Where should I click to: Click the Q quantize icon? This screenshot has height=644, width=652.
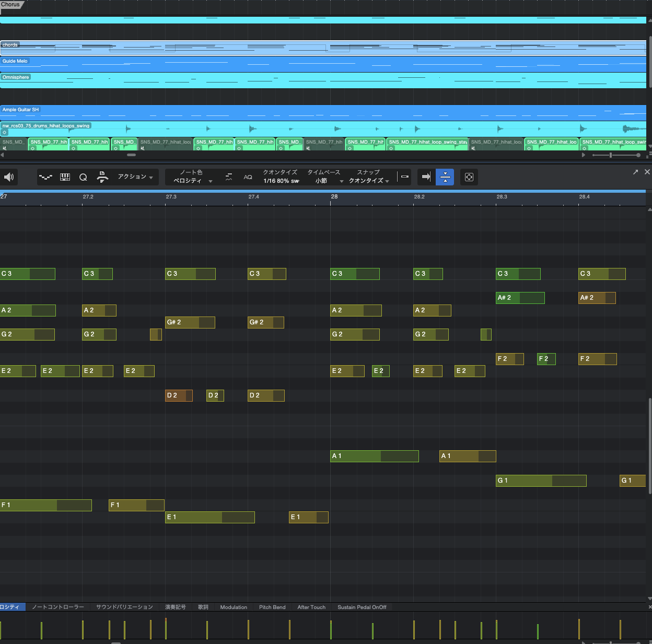coord(83,177)
